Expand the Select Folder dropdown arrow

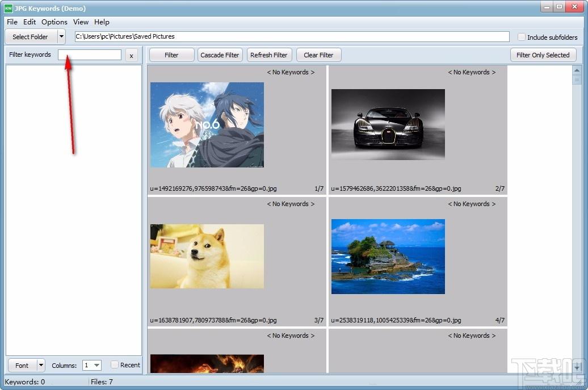[x=61, y=37]
